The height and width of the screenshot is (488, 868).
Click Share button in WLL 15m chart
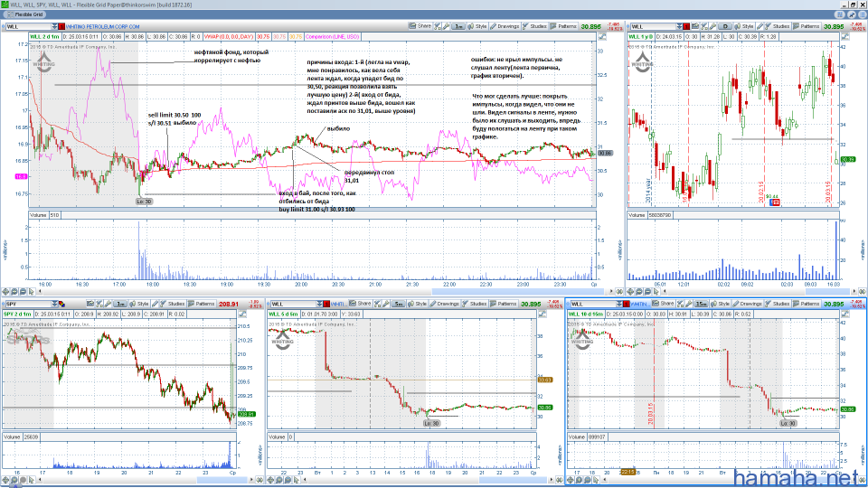[x=663, y=304]
